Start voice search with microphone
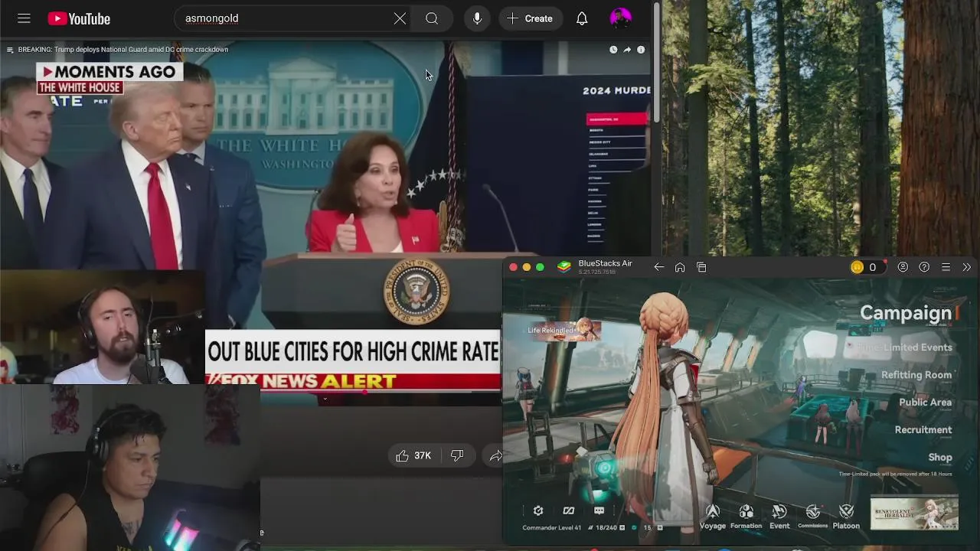Image resolution: width=980 pixels, height=551 pixels. pos(477,18)
